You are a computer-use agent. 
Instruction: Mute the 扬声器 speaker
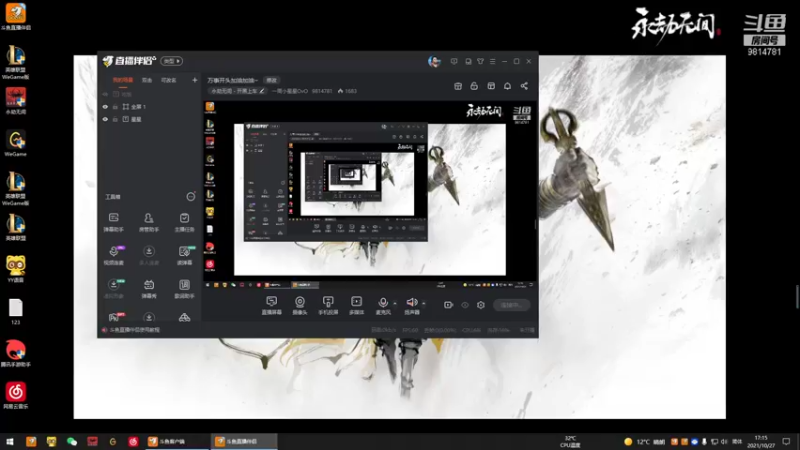(x=411, y=305)
